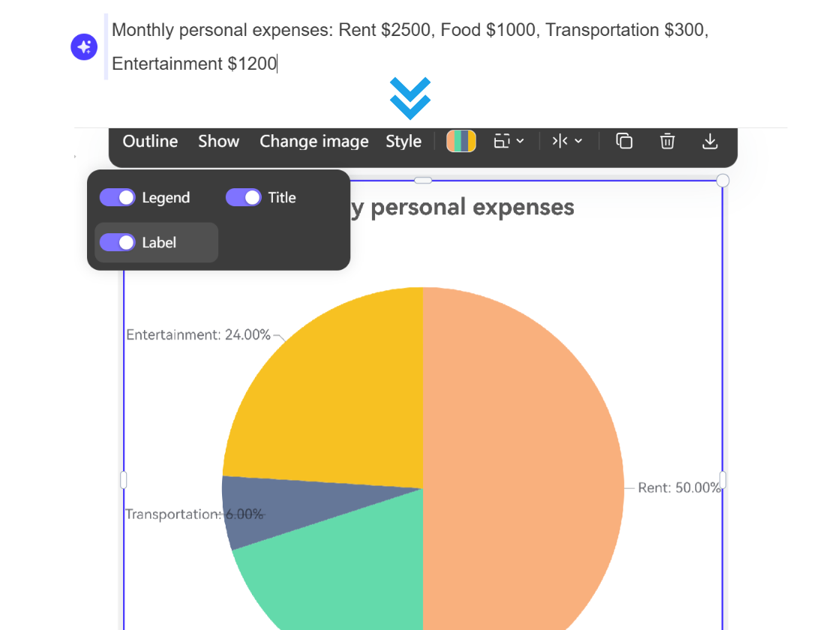840x630 pixels.
Task: Click the layout size icon in toolbar
Action: coord(502,141)
